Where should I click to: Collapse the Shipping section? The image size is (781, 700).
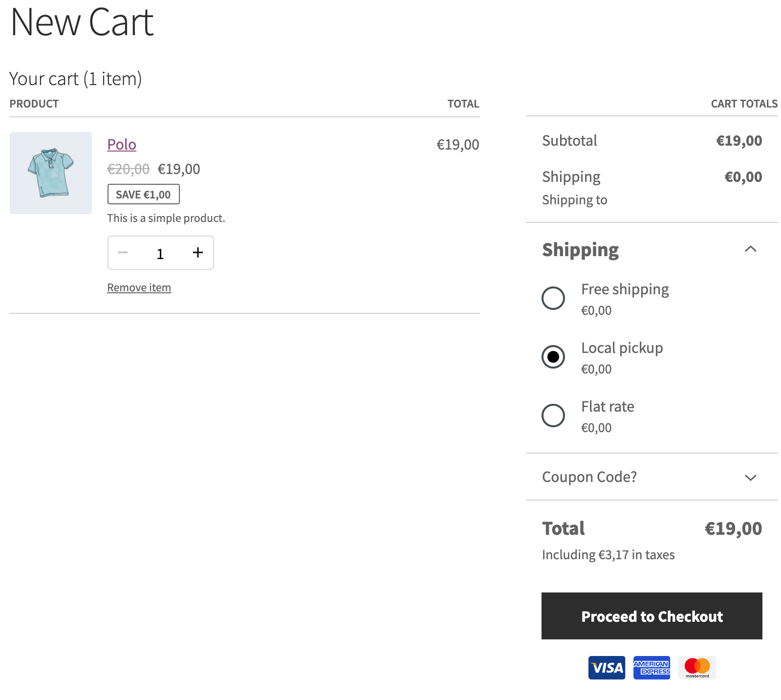click(x=751, y=249)
